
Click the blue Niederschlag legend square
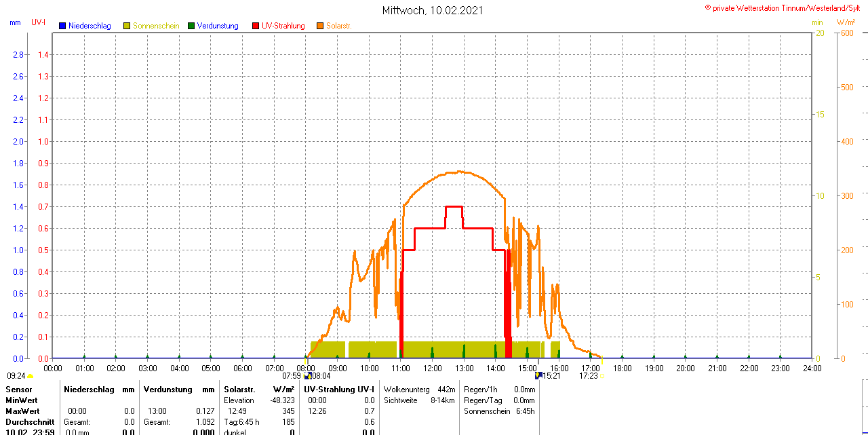pyautogui.click(x=62, y=26)
